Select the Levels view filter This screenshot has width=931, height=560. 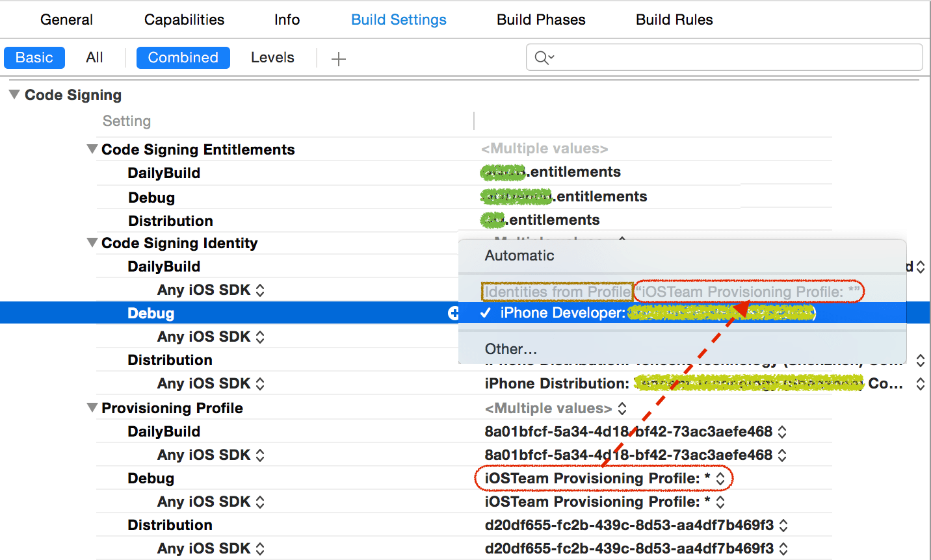point(272,57)
